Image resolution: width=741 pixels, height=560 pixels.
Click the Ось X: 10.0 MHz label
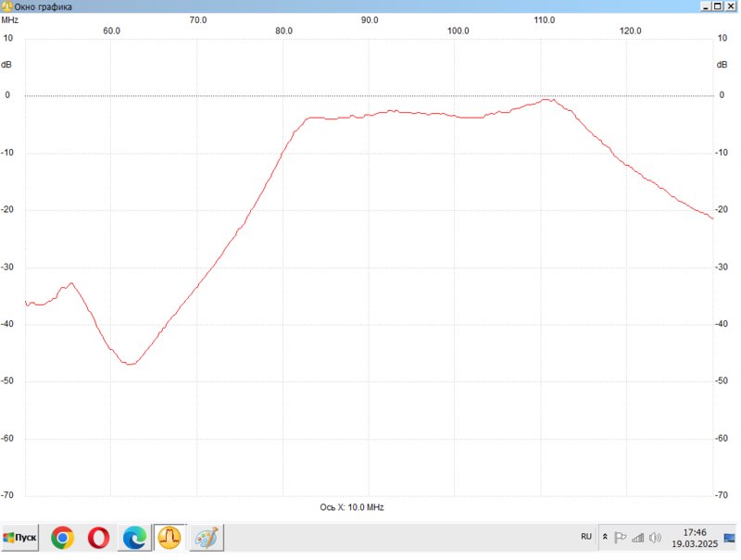(351, 507)
